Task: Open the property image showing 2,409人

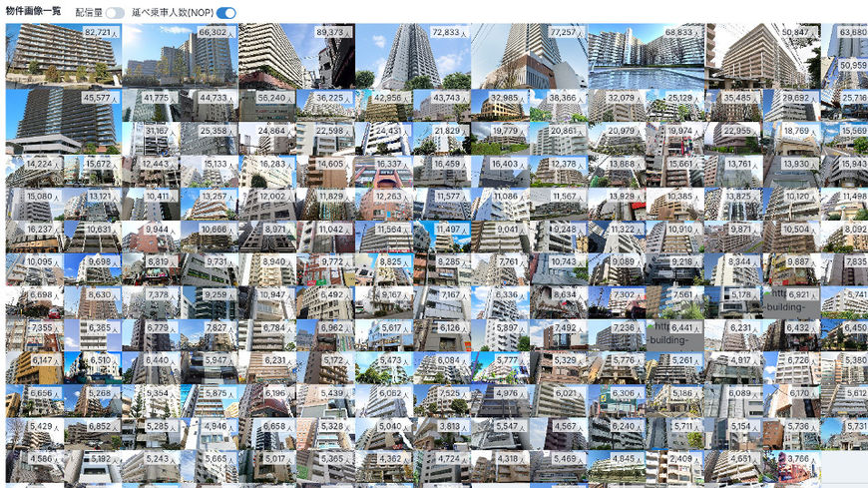Action: point(673,466)
